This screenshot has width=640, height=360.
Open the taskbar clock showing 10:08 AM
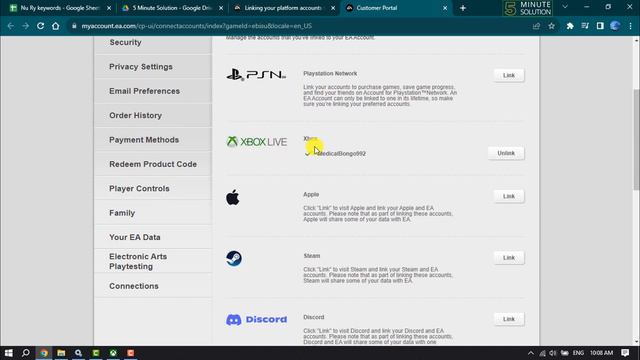coord(601,353)
